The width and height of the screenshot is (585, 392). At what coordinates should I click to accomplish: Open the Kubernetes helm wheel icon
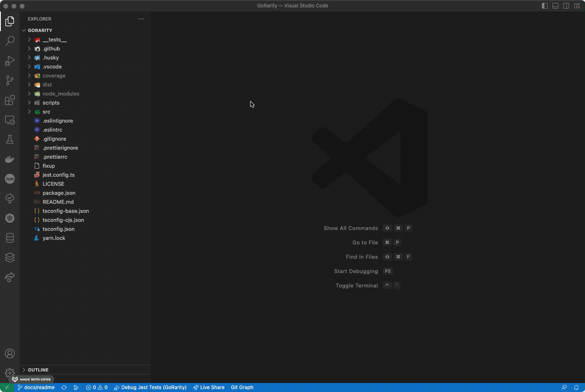pos(10,218)
